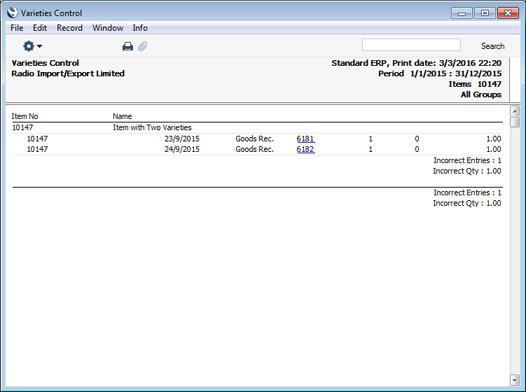Open Goods Receipt link 6182
The width and height of the screenshot is (526, 392).
point(305,149)
